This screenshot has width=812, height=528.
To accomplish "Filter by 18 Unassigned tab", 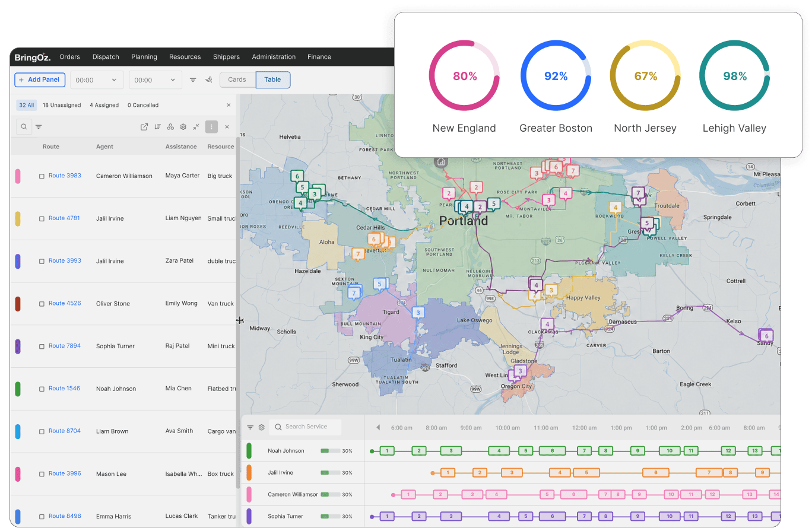I will (62, 105).
